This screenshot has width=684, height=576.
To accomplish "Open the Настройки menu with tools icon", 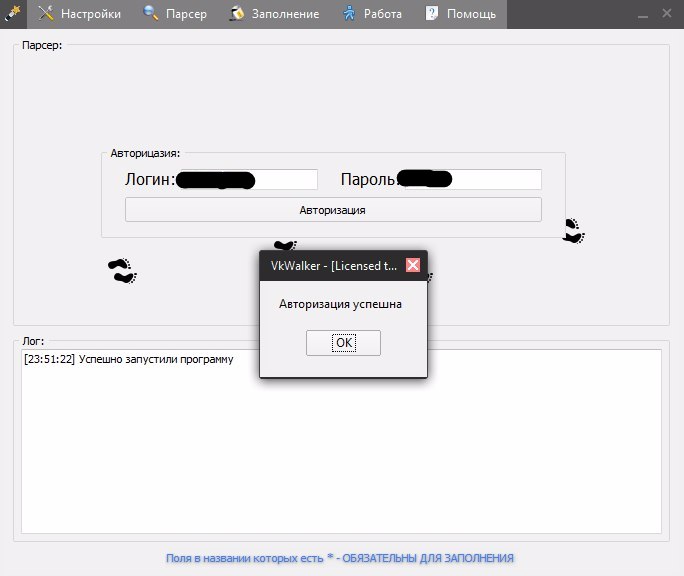I will point(80,14).
